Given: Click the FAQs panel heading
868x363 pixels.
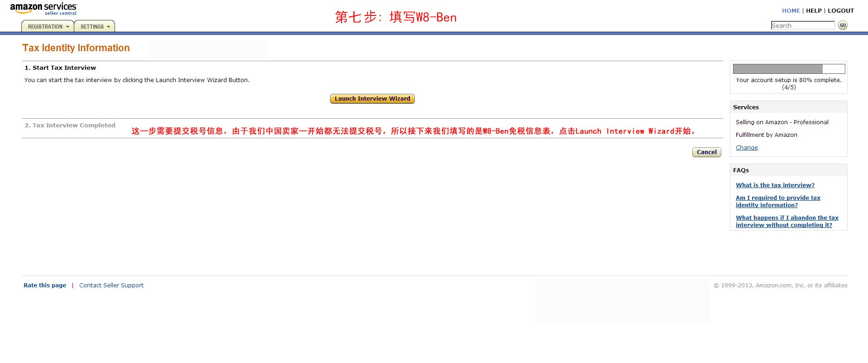Looking at the screenshot, I should (741, 170).
